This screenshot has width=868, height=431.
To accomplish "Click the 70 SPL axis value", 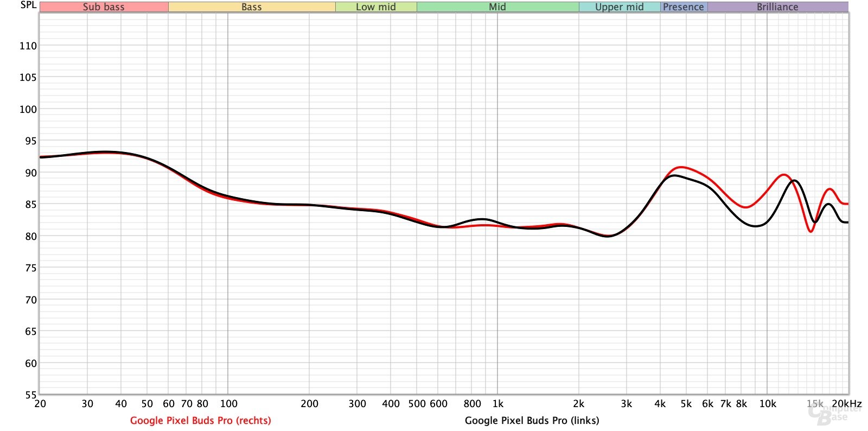I will pos(31,300).
